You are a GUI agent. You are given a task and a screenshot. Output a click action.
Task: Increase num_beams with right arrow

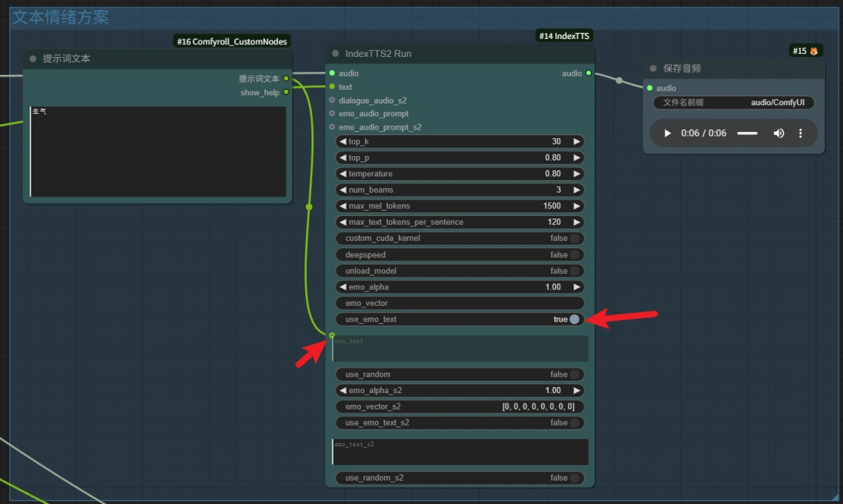tap(576, 190)
